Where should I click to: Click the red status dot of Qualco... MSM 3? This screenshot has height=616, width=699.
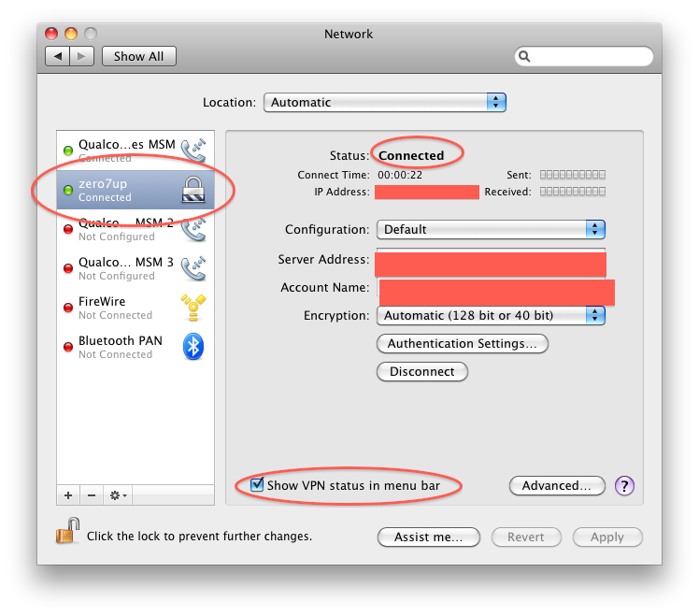[68, 268]
